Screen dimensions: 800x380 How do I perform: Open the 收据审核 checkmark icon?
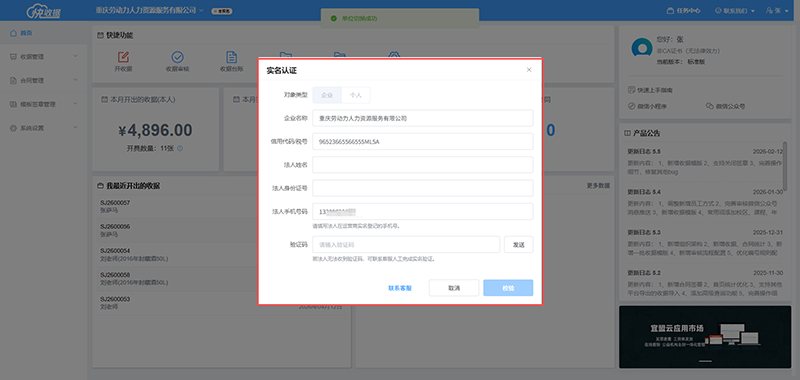tap(178, 57)
